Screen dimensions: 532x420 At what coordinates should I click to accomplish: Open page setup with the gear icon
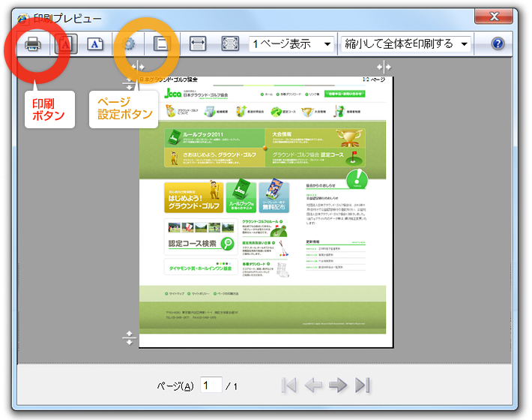point(130,44)
